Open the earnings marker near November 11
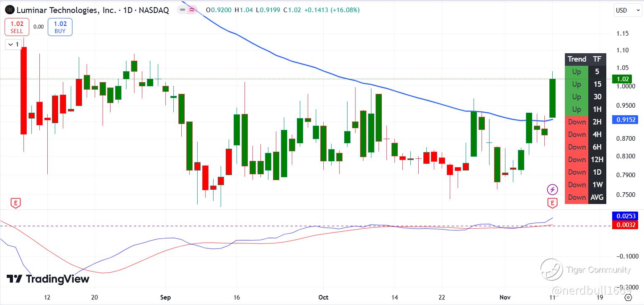The image size is (644, 305). tap(552, 203)
